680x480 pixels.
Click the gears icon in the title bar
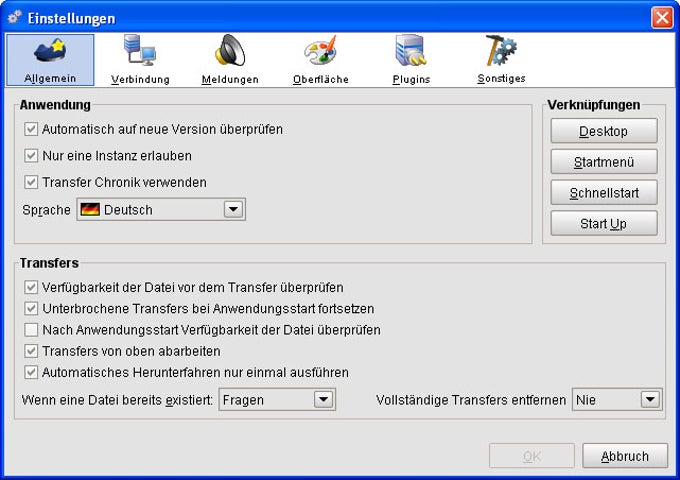pos(15,17)
